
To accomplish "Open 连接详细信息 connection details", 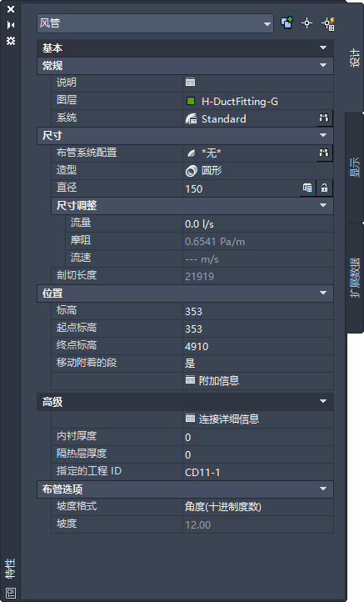I will click(x=222, y=419).
